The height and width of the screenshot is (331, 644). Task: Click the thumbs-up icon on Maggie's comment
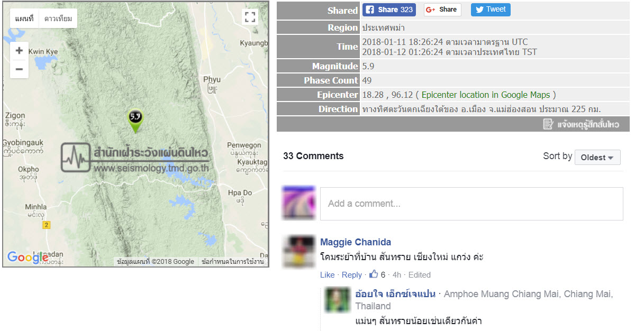point(374,274)
